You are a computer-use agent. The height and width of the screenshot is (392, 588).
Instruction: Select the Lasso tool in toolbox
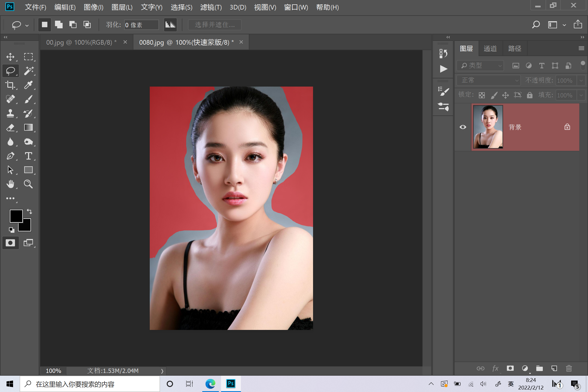pos(10,71)
